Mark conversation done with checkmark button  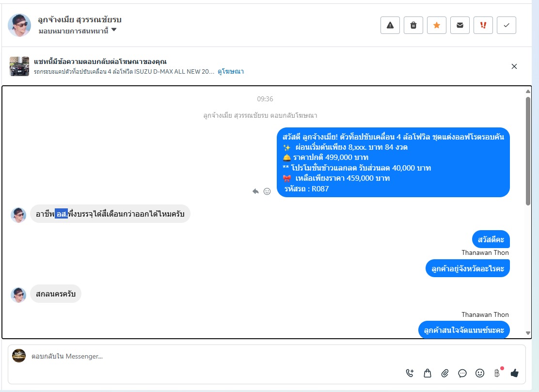pyautogui.click(x=507, y=25)
